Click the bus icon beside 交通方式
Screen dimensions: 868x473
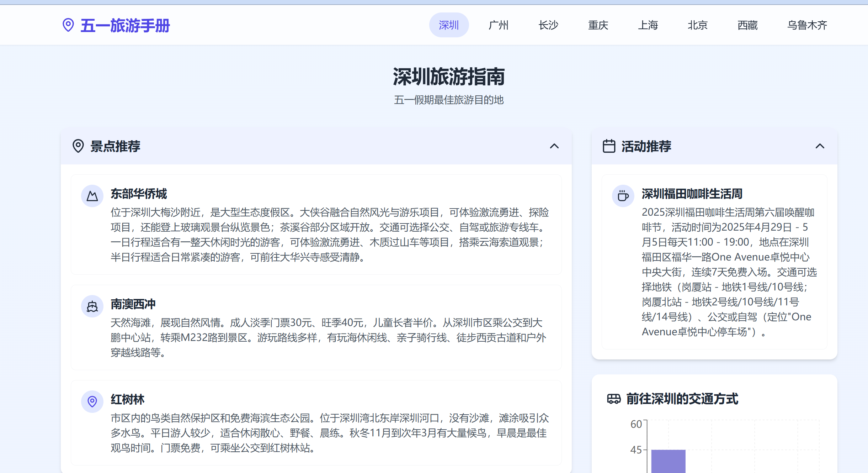614,399
